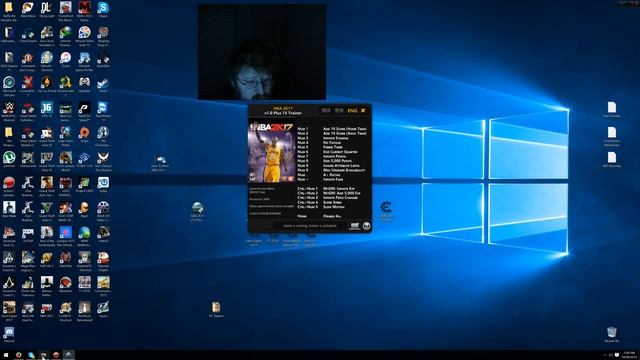Image resolution: width=640 pixels, height=360 pixels.
Task: Launch DOOM from the desktop
Action: coord(28,233)
